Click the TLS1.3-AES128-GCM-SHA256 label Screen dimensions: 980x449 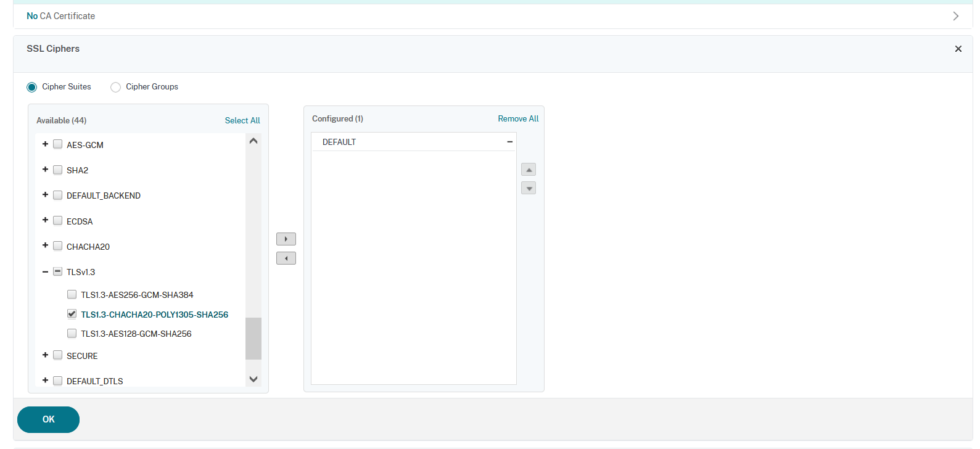tap(136, 334)
